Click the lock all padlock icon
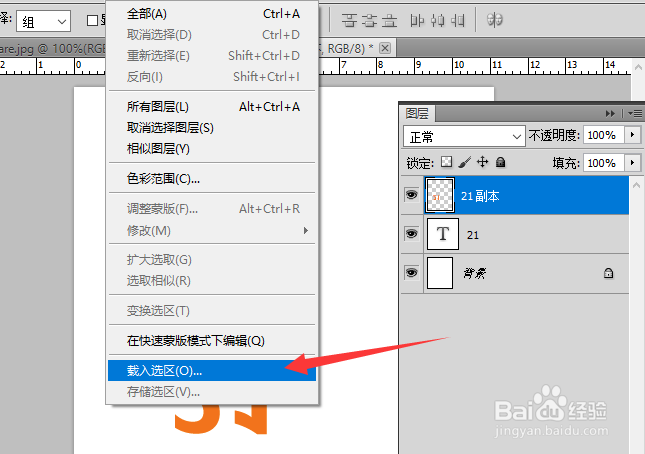Viewport: 645px width, 454px height. (x=501, y=162)
